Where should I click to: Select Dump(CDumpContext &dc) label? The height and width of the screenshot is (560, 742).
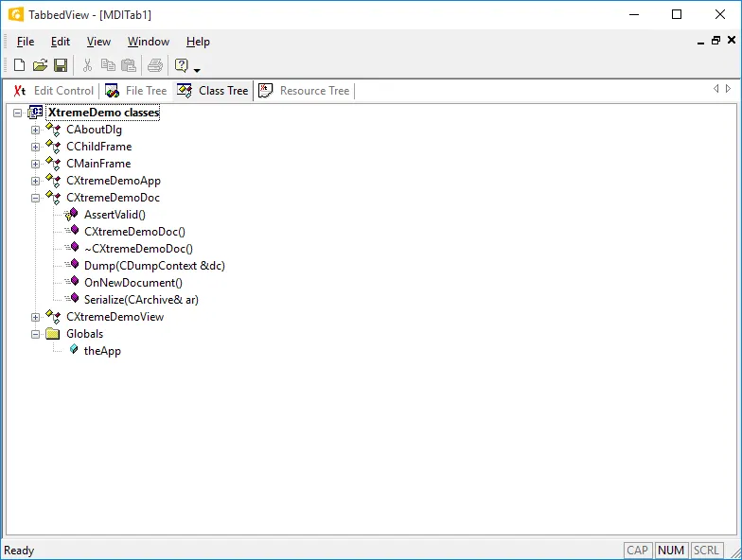click(154, 266)
